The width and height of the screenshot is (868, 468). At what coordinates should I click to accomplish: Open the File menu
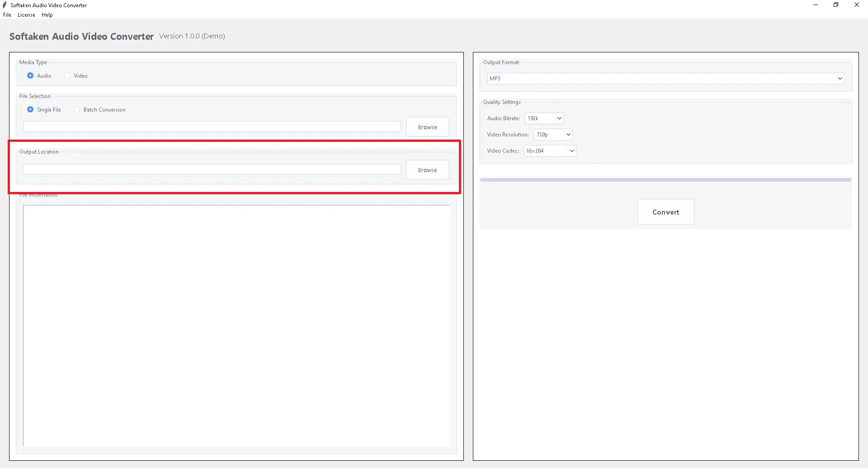click(x=7, y=15)
